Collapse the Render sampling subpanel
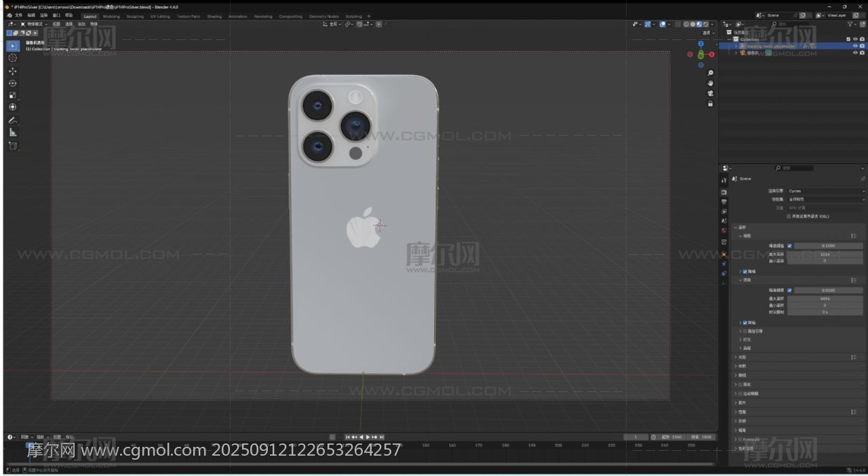The width and height of the screenshot is (868, 476). point(741,280)
